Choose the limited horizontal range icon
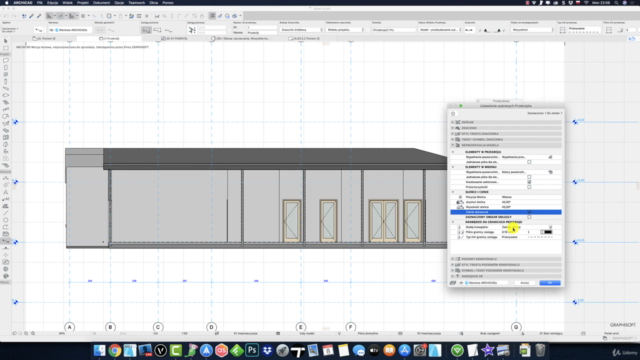The width and height of the screenshot is (640, 360). click(x=157, y=30)
